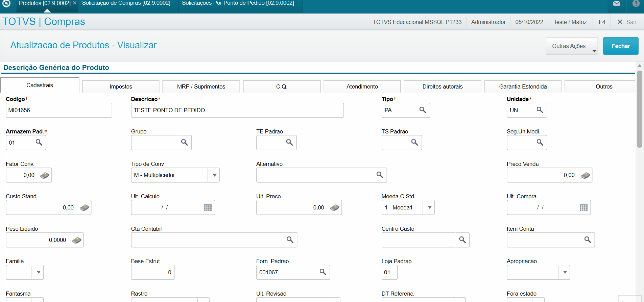Viewport: 644px width, 302px height.
Task: Open the Centro Custo lookup magnifier
Action: pyautogui.click(x=462, y=240)
